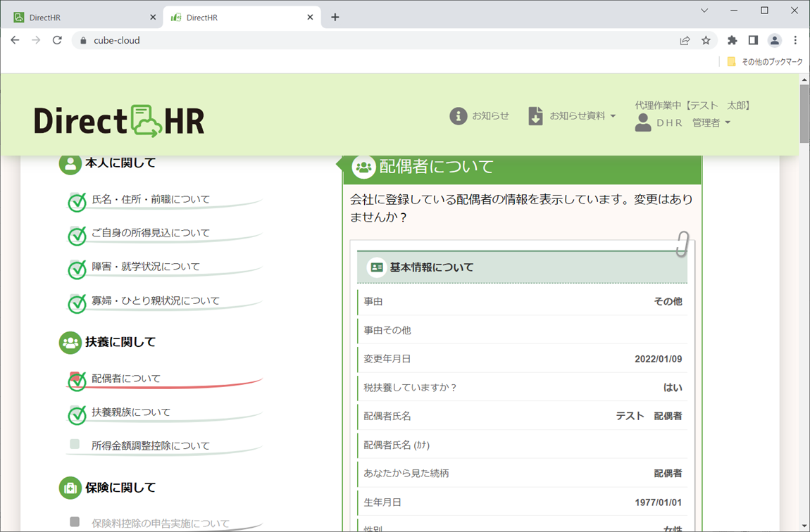Close the active DirectHR tab
The height and width of the screenshot is (532, 810).
(310, 17)
